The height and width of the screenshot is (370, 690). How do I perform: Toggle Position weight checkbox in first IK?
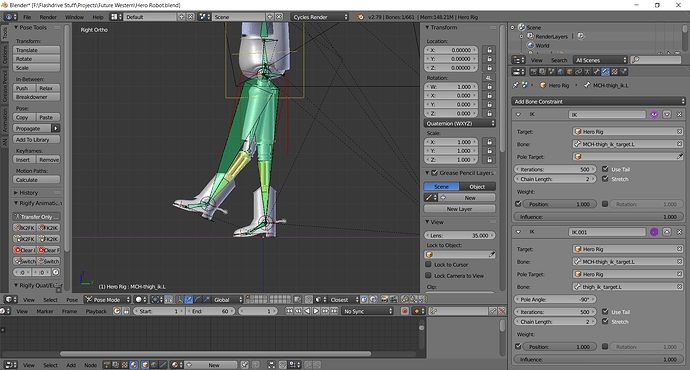click(x=518, y=204)
